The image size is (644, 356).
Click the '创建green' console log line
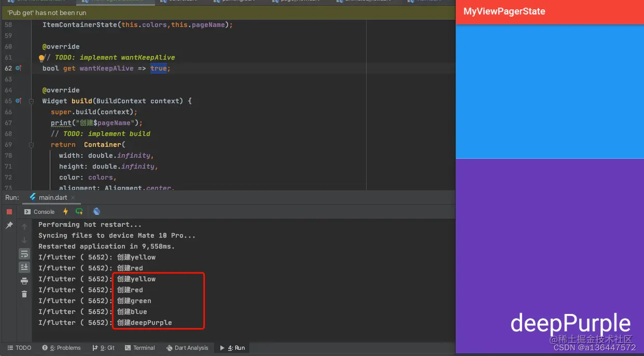click(95, 301)
